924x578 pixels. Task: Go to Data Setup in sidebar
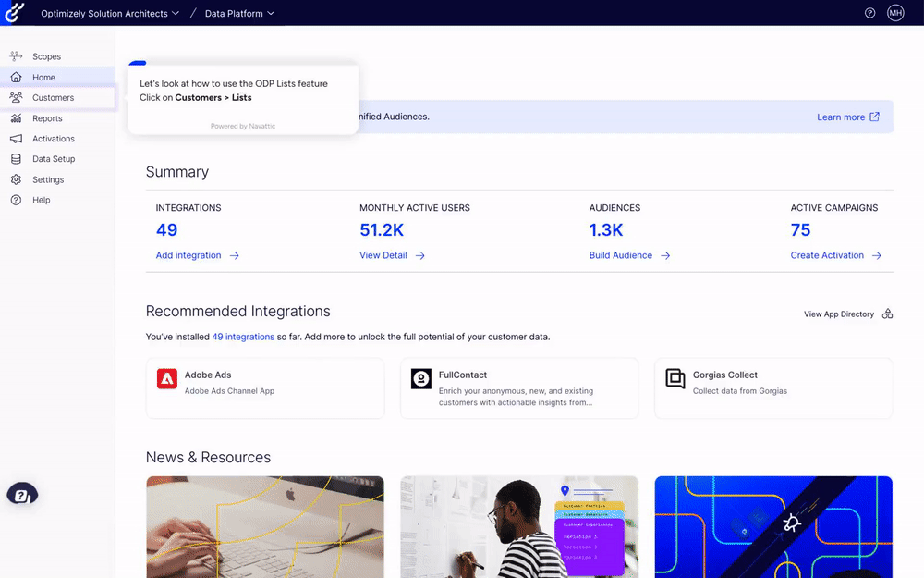point(54,159)
